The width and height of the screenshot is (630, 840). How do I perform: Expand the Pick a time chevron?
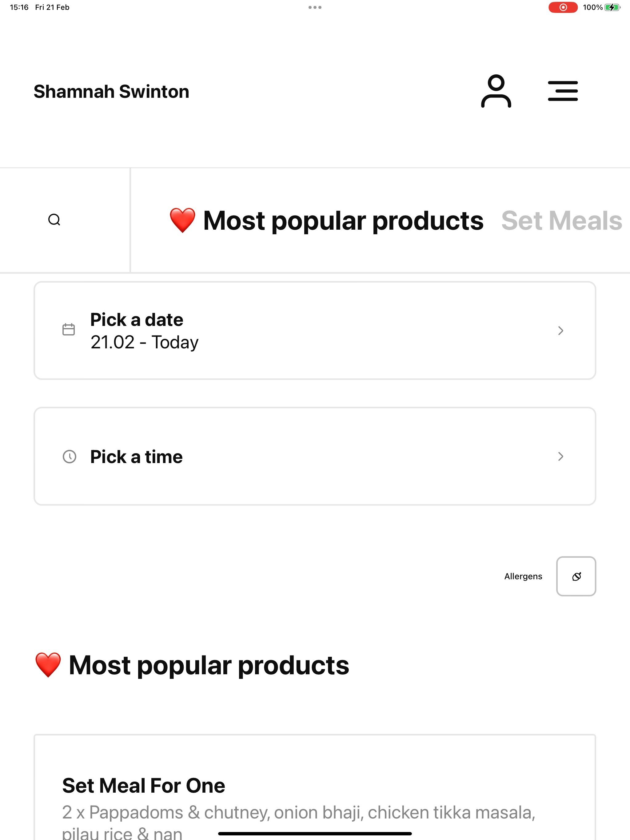point(560,457)
